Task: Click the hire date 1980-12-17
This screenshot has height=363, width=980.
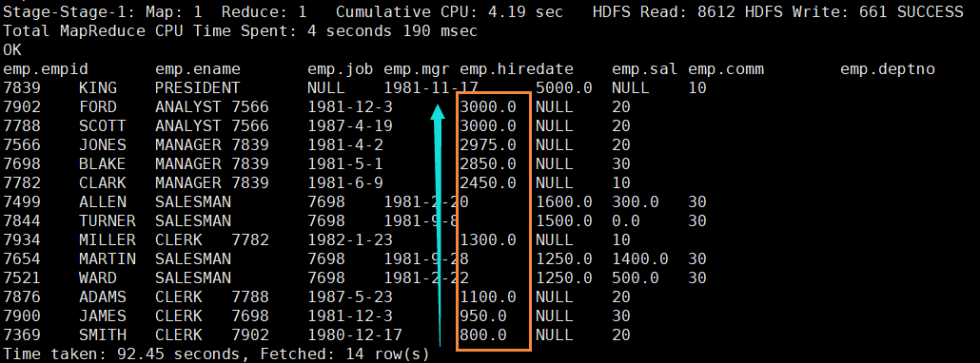Action: tap(355, 334)
